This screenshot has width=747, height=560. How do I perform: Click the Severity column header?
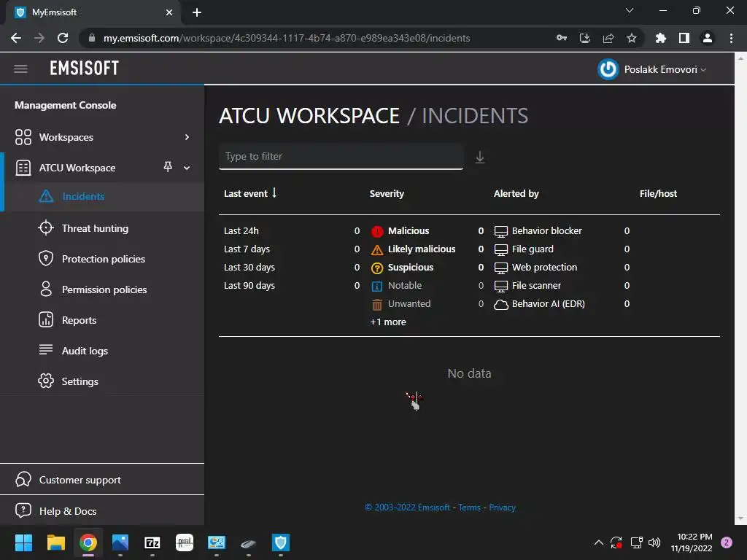tap(387, 193)
